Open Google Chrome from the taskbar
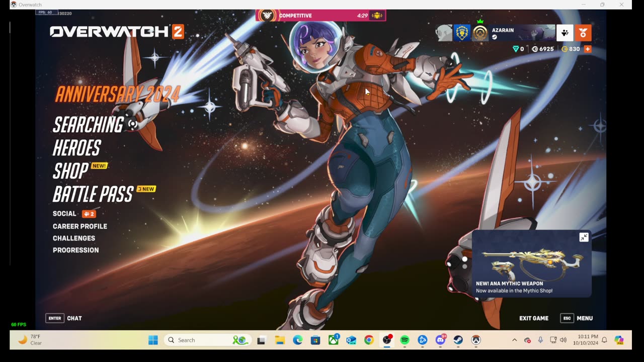The width and height of the screenshot is (644, 362). point(369,340)
